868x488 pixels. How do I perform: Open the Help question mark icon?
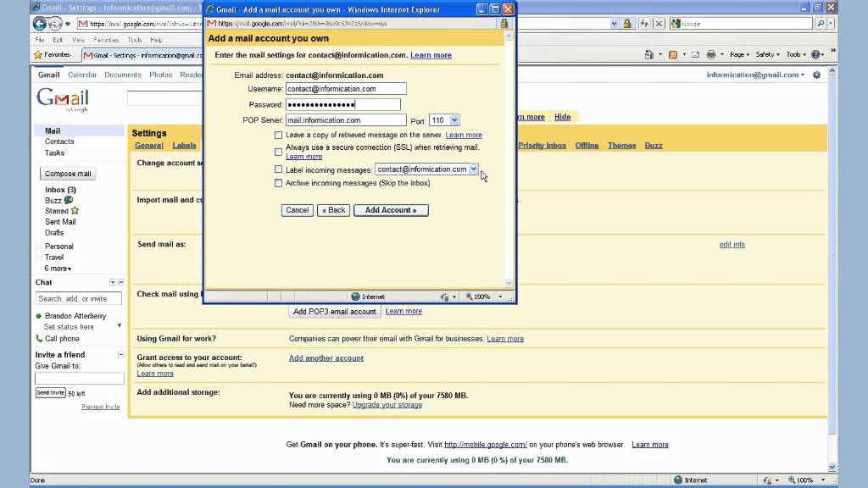[815, 55]
